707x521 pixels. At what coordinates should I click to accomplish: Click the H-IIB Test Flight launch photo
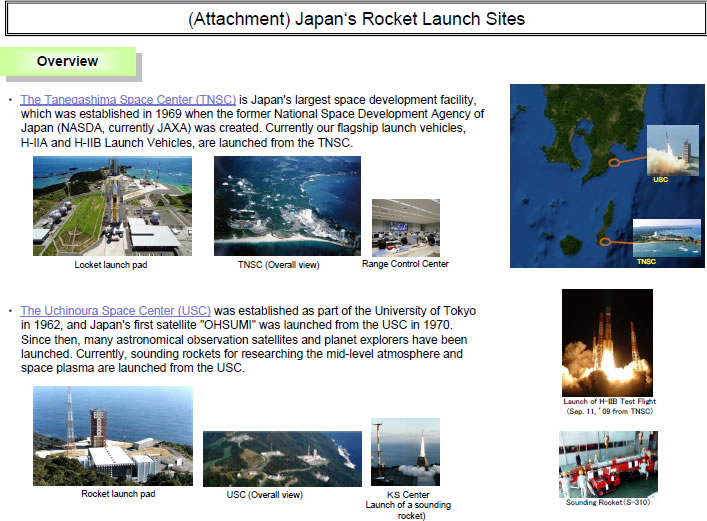coord(607,343)
